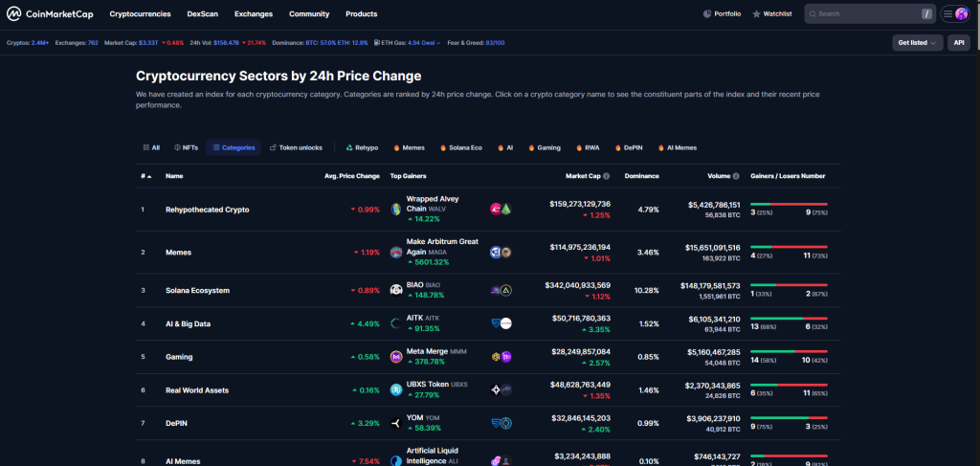Viewport: 980px width, 466px height.
Task: Open the Token unlocks tab
Action: (x=297, y=148)
